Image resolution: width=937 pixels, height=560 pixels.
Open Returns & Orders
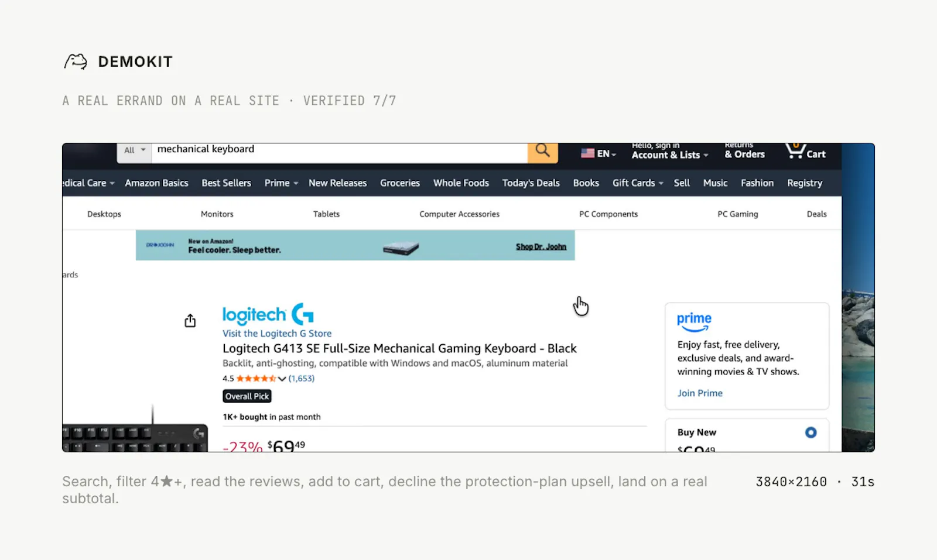pos(745,151)
